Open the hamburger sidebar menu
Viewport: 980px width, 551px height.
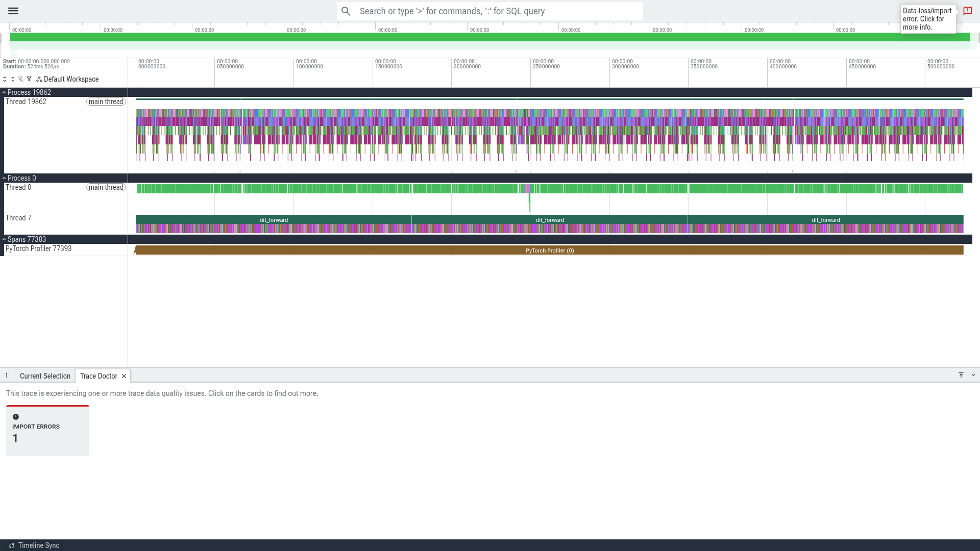[x=13, y=11]
